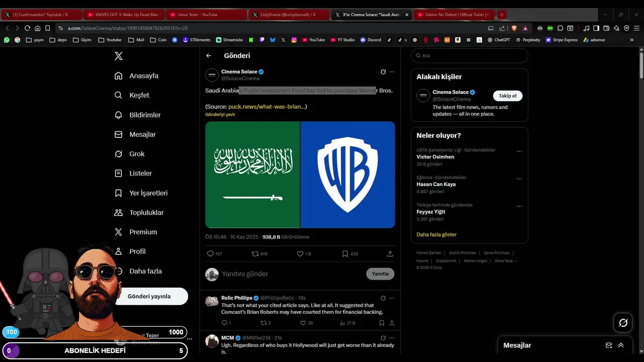The image size is (644, 362).
Task: Open more options for Hasan Can Kaya trend
Action: click(x=519, y=179)
